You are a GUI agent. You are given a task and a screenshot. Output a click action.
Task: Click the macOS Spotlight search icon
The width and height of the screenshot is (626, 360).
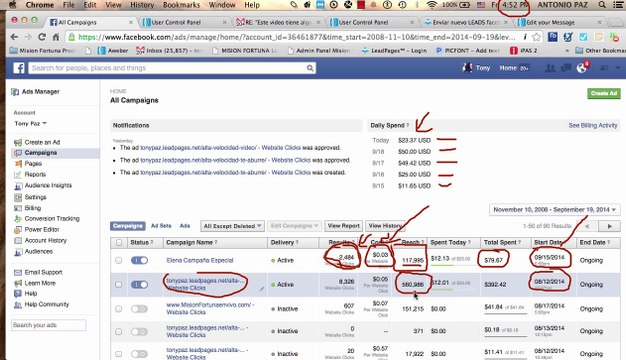[602, 5]
